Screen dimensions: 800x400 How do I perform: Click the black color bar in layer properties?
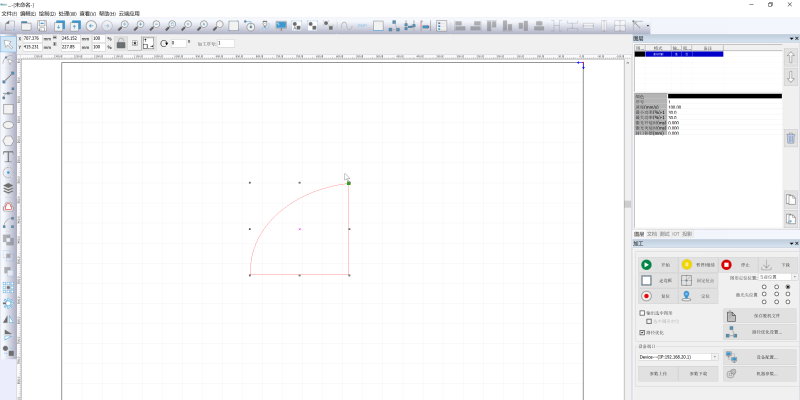[724, 96]
